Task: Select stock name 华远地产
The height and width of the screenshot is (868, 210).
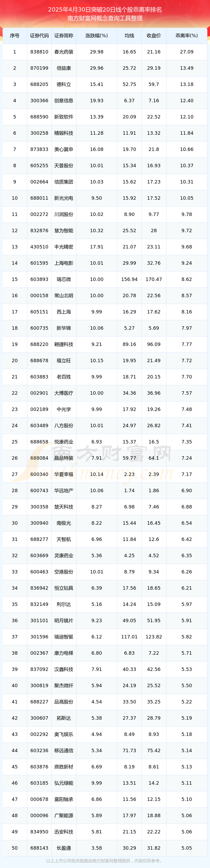Action: pos(64,491)
